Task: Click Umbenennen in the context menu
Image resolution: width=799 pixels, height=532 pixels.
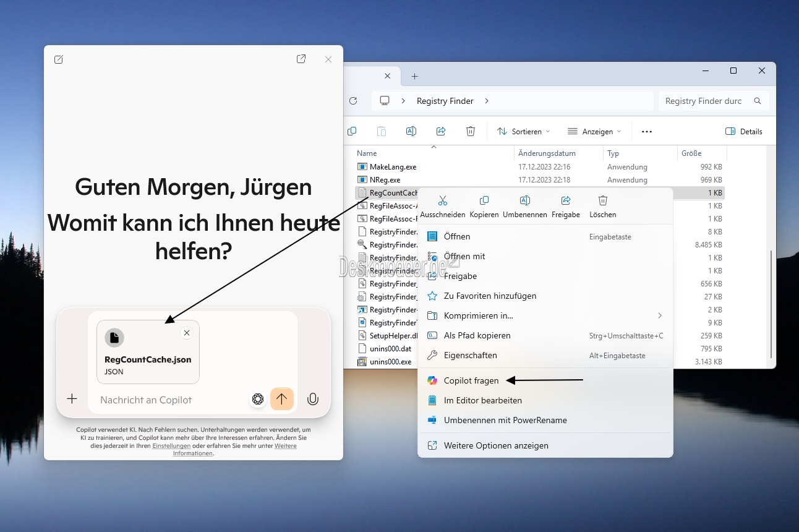Action: click(524, 207)
